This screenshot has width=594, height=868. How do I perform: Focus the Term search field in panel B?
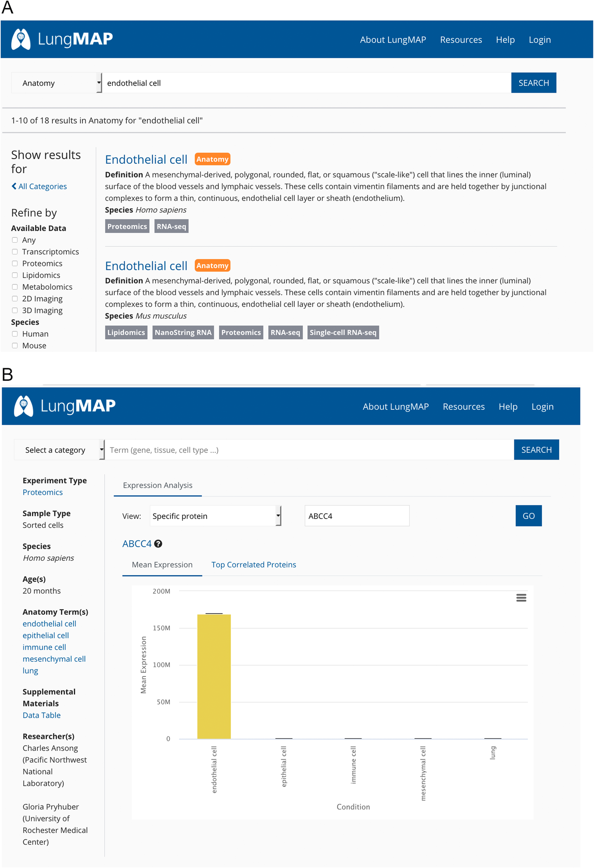[x=309, y=450]
